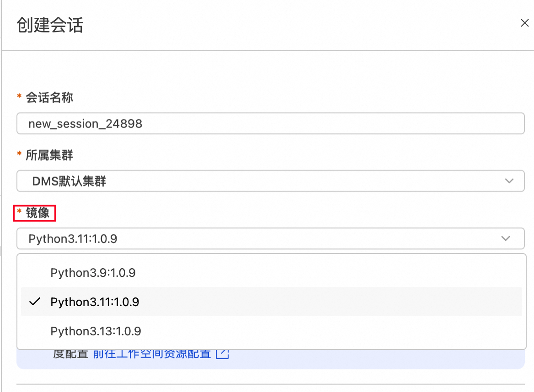Screen dimensions: 534x392
Task: Click the external-link icon after 前往工作空间资源配置
Action: pyautogui.click(x=223, y=354)
